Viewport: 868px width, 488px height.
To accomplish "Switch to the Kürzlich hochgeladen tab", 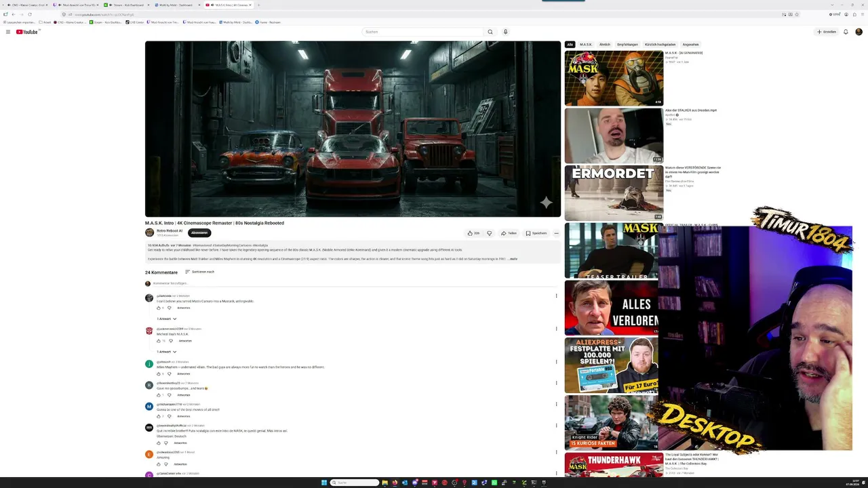I will (x=660, y=44).
